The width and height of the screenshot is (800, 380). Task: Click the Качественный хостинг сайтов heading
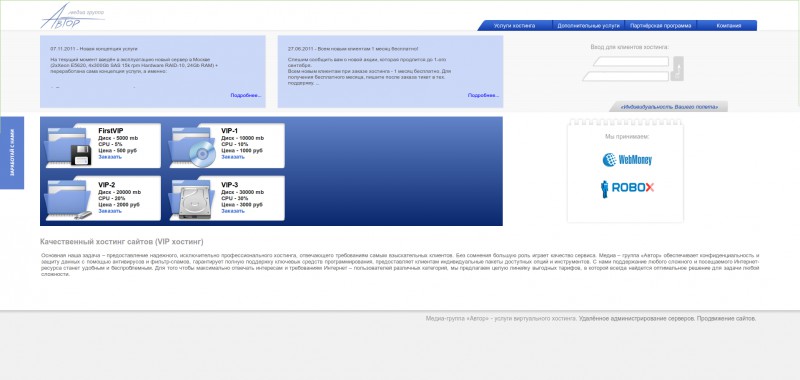[x=121, y=242]
